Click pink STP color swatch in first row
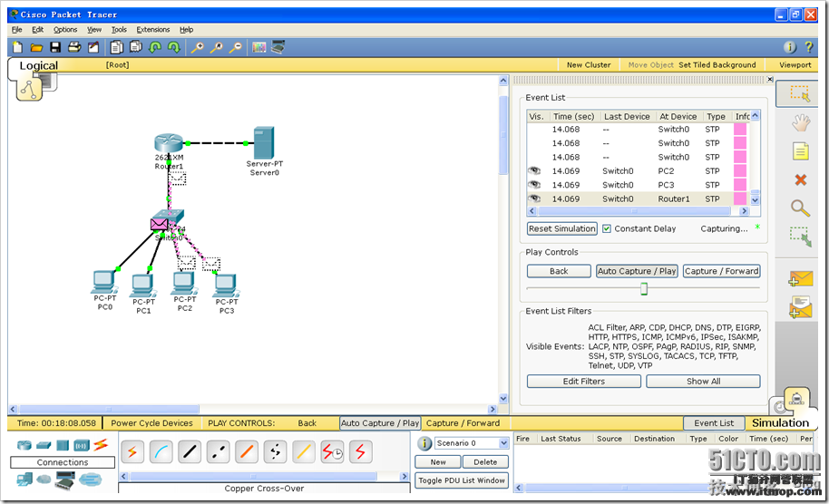The width and height of the screenshot is (829, 504). (x=740, y=130)
